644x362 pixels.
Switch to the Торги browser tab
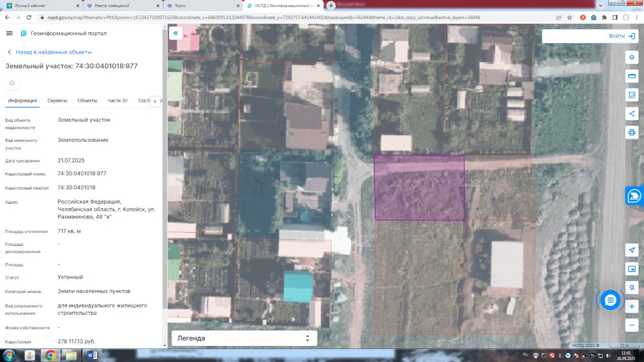tap(203, 6)
